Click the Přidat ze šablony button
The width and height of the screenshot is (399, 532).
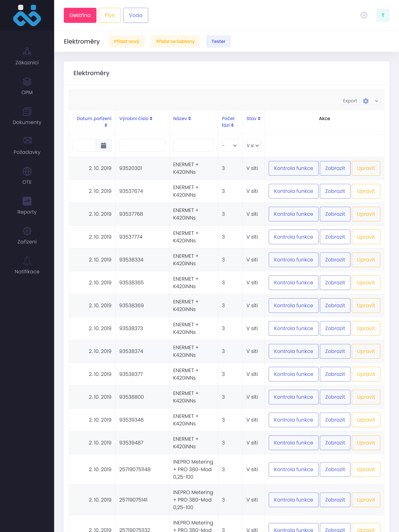coord(175,41)
